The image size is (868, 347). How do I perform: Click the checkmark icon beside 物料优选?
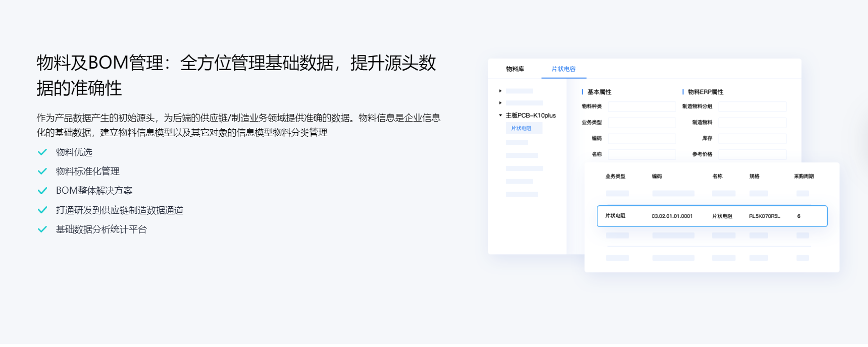(42, 152)
